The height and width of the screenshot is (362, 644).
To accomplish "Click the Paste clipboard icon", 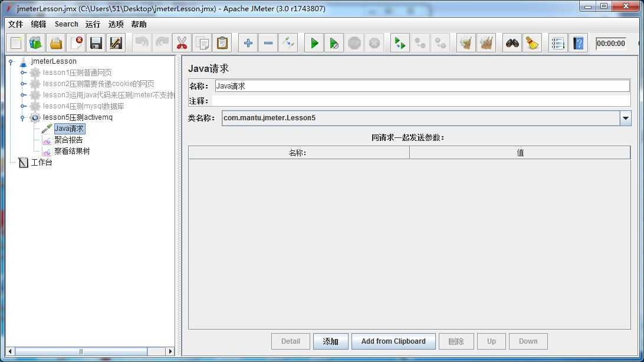I will (222, 43).
